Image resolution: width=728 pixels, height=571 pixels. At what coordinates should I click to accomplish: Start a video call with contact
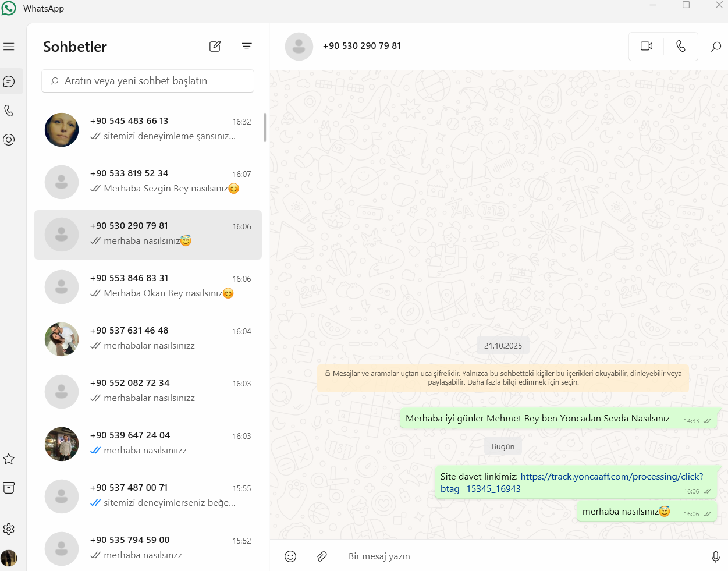coord(647,46)
